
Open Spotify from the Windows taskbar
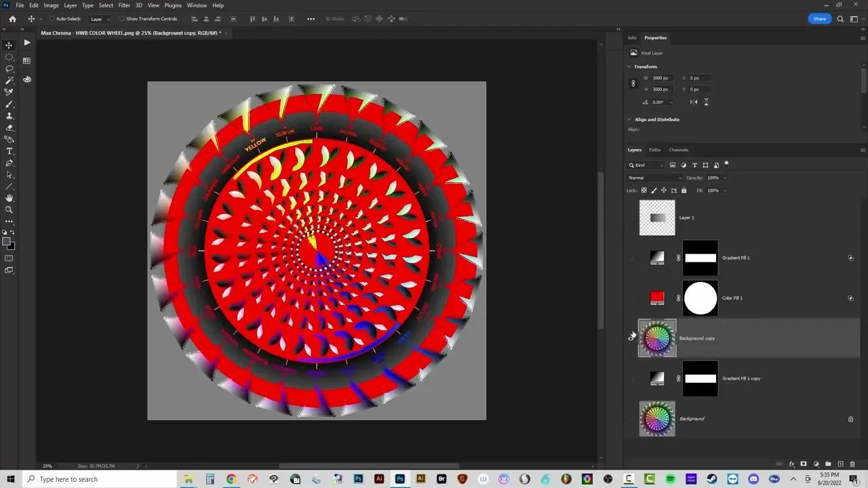(x=671, y=479)
